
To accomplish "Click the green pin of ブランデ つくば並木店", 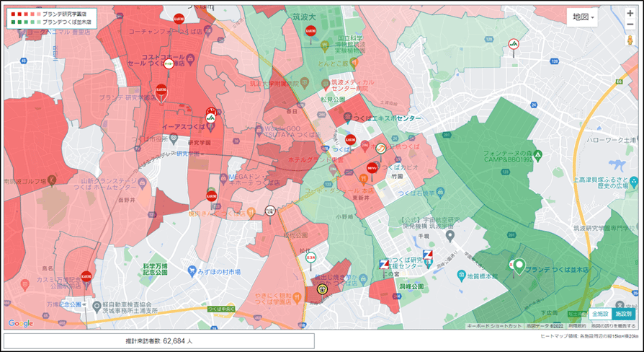I will pyautogui.click(x=519, y=266).
